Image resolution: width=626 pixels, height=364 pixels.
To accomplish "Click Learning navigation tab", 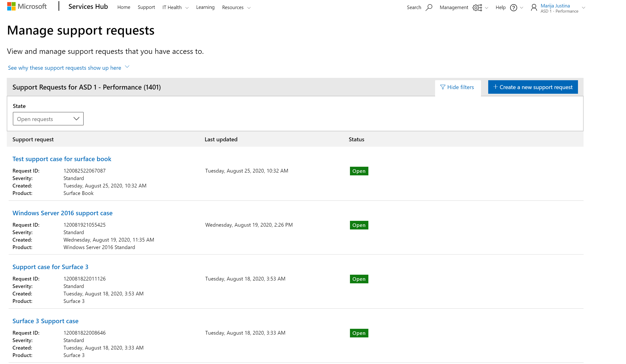I will 205,7.
